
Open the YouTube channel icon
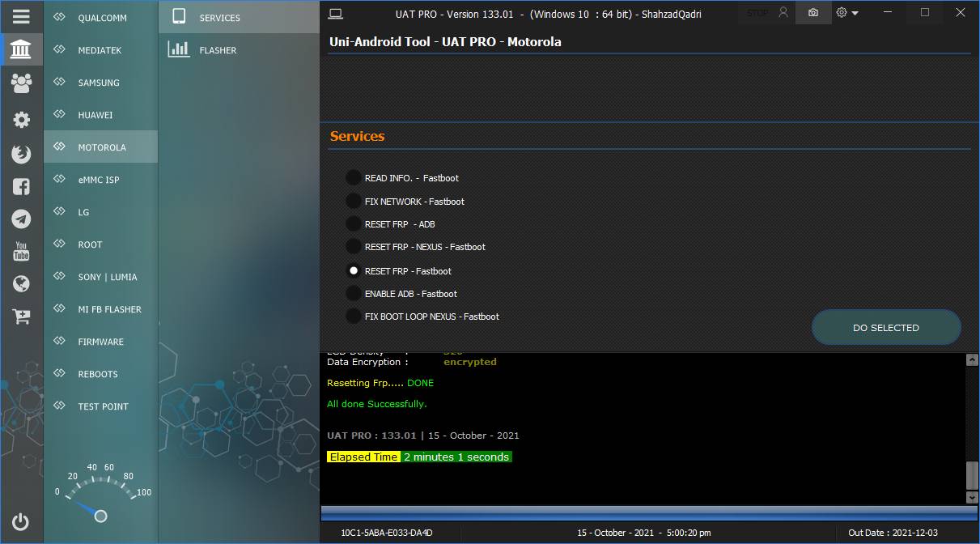[x=22, y=251]
